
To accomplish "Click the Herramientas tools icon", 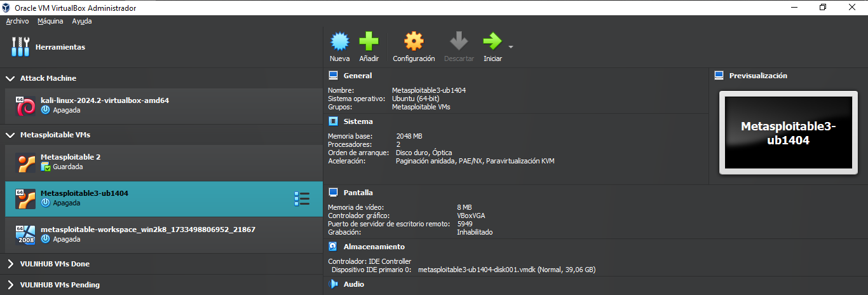I will [21, 46].
